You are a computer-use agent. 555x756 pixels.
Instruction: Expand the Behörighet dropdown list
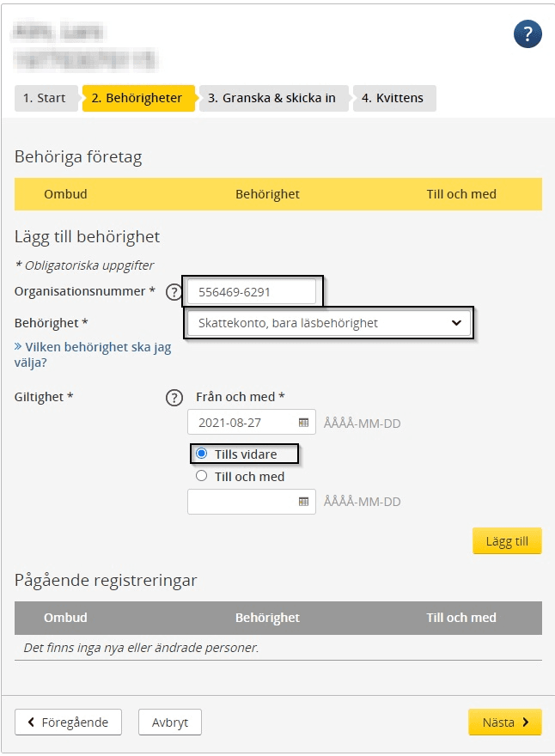329,323
